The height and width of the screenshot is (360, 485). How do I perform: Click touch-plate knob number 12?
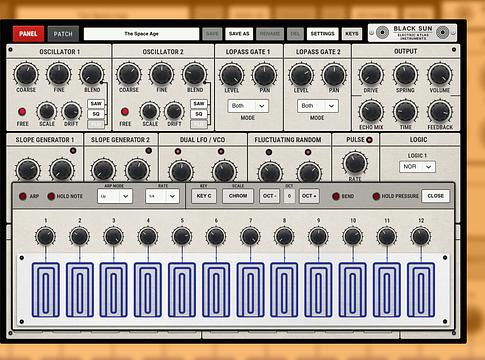point(421,236)
